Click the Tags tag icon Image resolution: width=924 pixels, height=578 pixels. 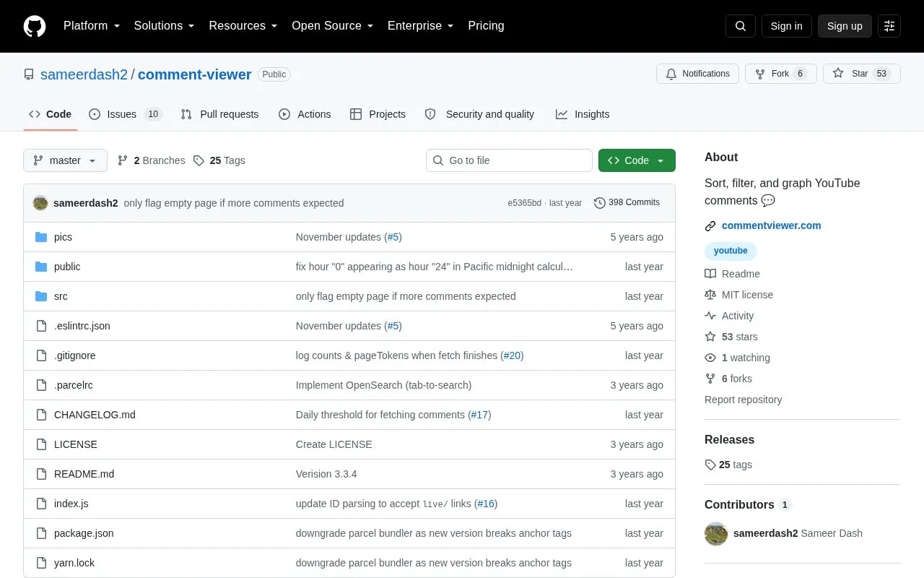coord(199,160)
